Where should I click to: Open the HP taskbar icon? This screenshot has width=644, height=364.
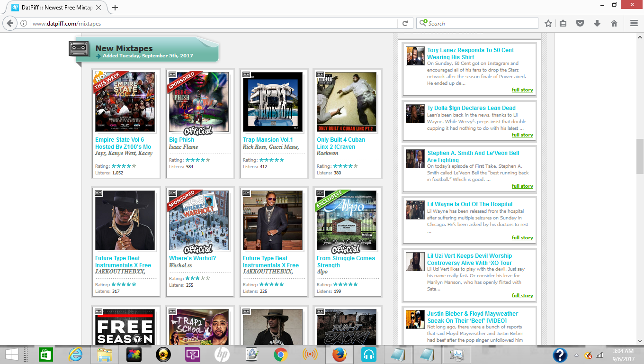coord(222,355)
